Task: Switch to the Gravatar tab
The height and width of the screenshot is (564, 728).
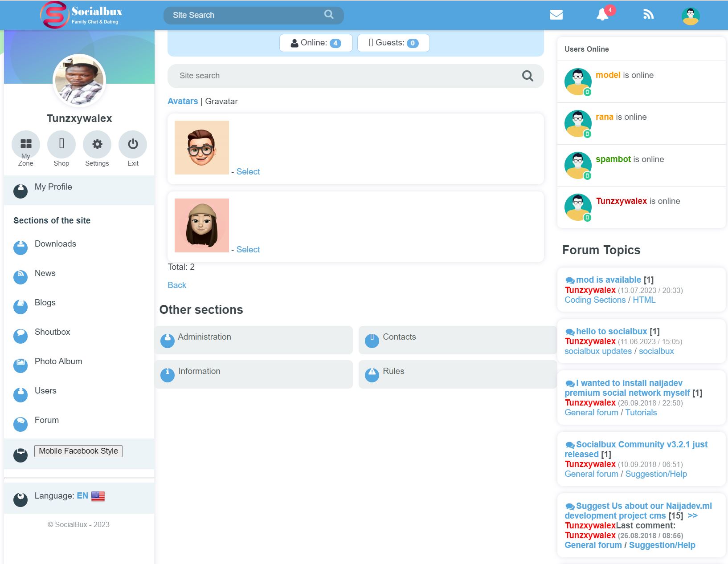Action: [221, 101]
